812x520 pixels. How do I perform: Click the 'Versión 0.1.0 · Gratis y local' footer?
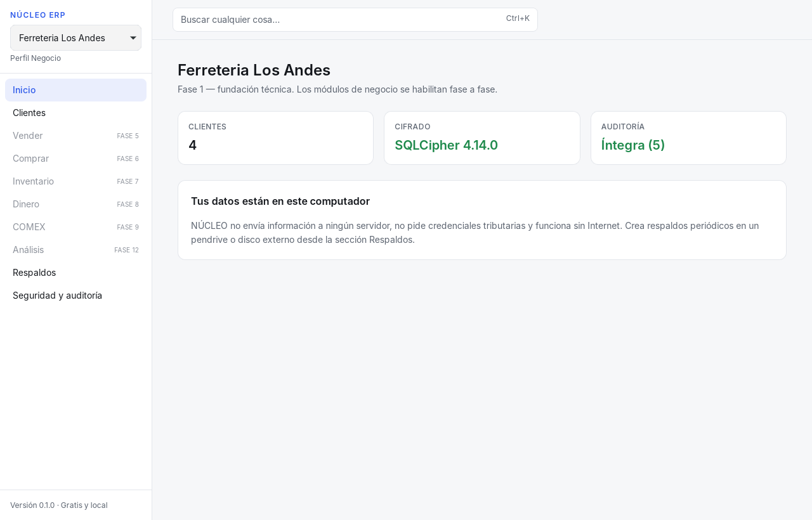tap(59, 505)
